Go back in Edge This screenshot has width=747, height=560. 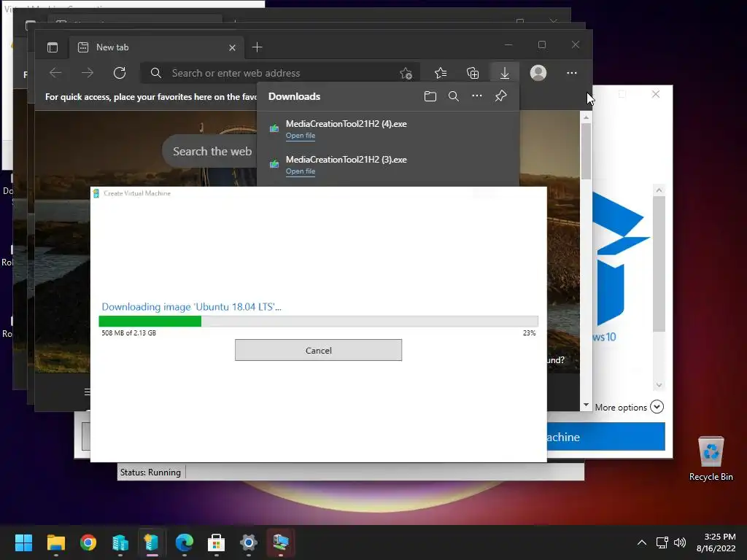[x=55, y=73]
